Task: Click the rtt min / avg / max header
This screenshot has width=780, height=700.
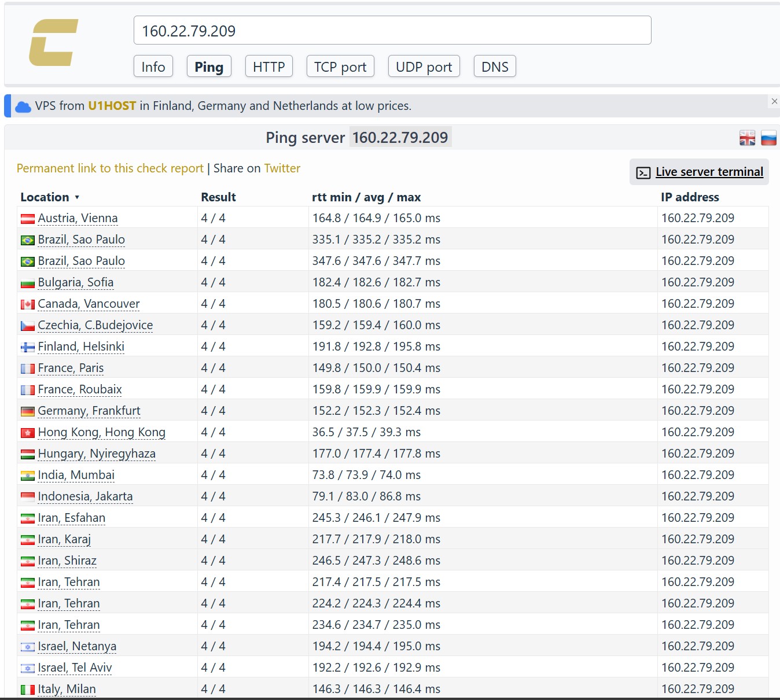Action: pyautogui.click(x=366, y=197)
